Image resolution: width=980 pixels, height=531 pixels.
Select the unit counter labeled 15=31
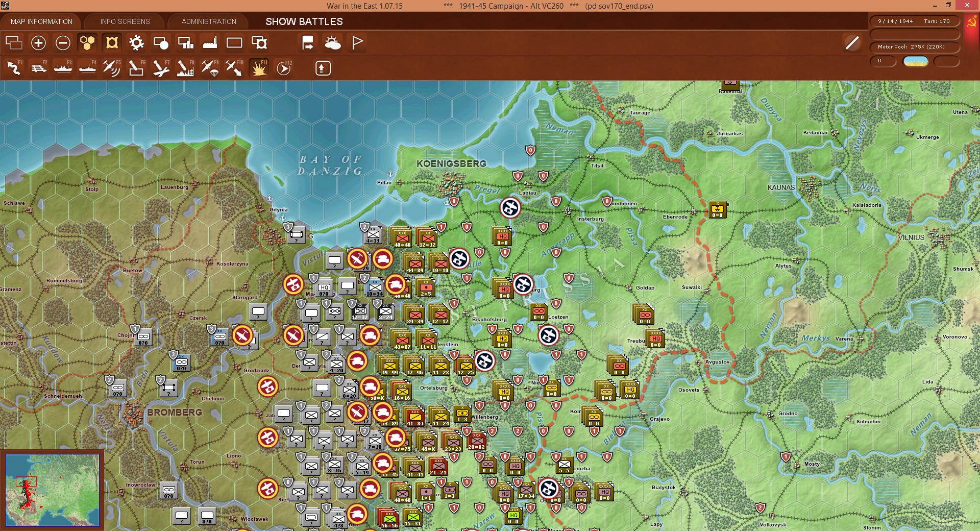[x=413, y=517]
